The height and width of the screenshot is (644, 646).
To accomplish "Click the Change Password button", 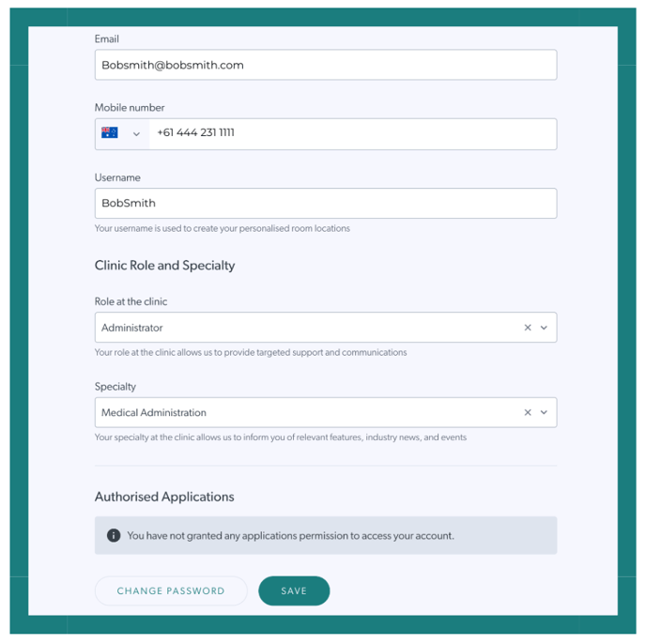I will pyautogui.click(x=171, y=590).
